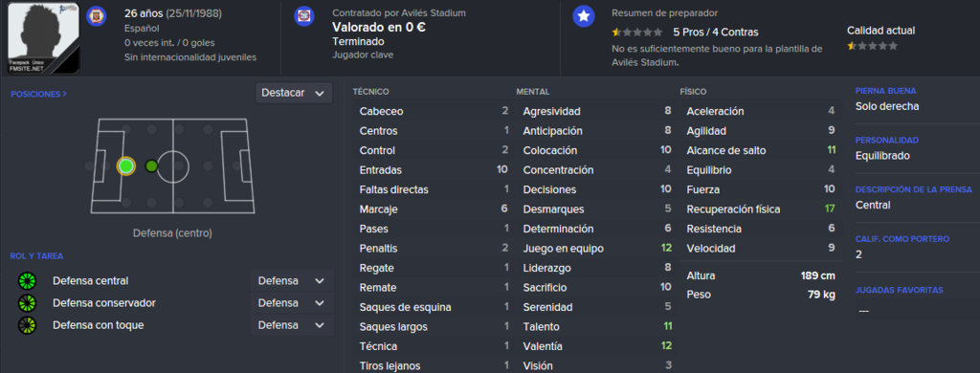Click the blue star coach report icon
Image resolution: width=980 pixels, height=373 pixels.
583,17
